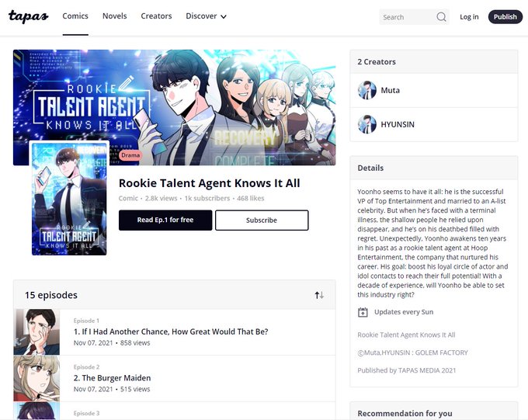Viewport: 528px width, 420px height.
Task: Open the Tapas logo homepage
Action: coord(28,16)
